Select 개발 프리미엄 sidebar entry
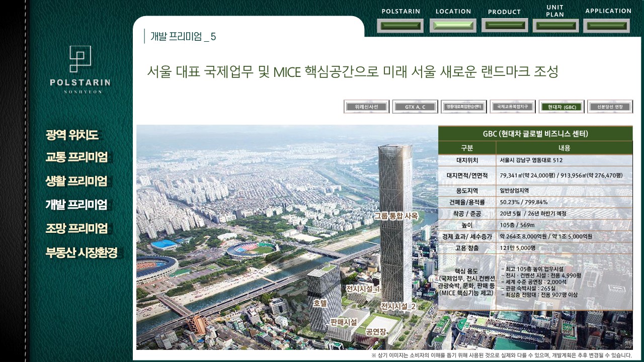 76,205
